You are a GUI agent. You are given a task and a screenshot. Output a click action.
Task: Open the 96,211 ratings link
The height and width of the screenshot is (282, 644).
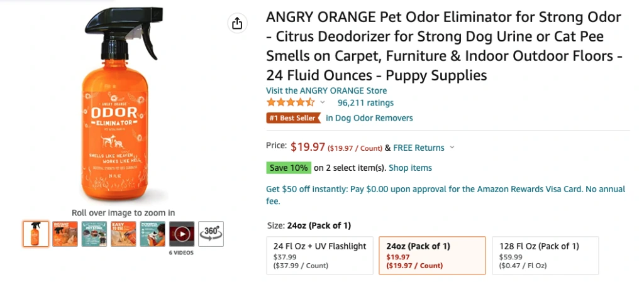[x=365, y=102]
